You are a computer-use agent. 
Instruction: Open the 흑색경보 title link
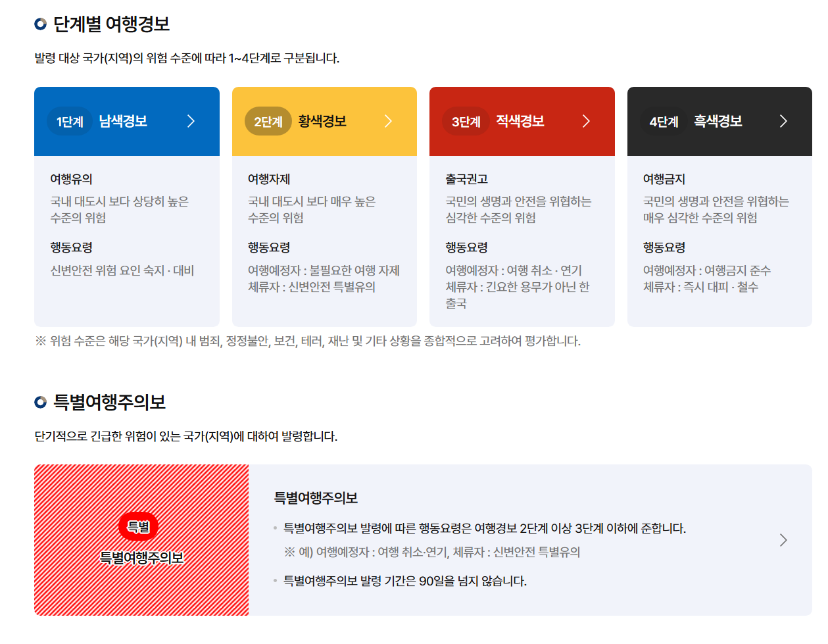718,121
